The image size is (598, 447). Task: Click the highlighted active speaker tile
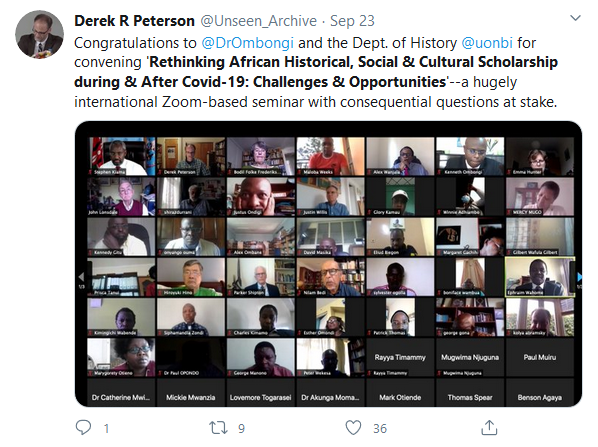coord(540,277)
